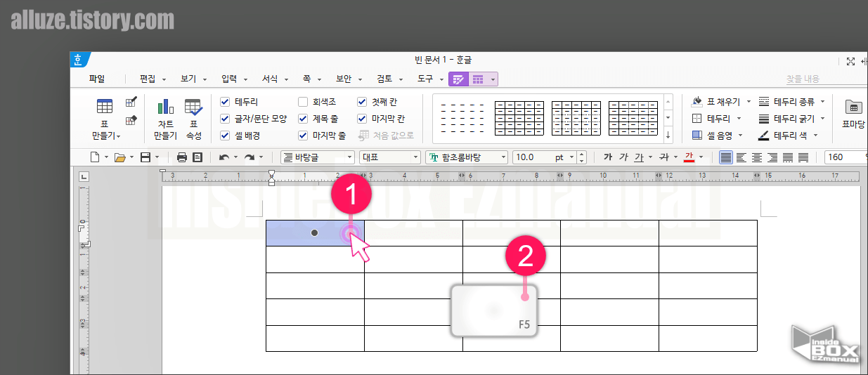Click the save diskette icon
The image size is (868, 375).
pyautogui.click(x=145, y=157)
